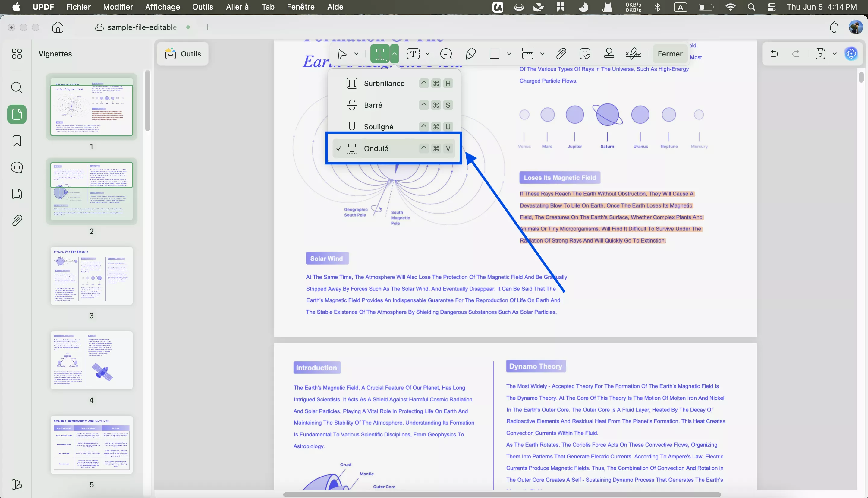
Task: Choose Surbrillance from the markup menu
Action: 394,84
